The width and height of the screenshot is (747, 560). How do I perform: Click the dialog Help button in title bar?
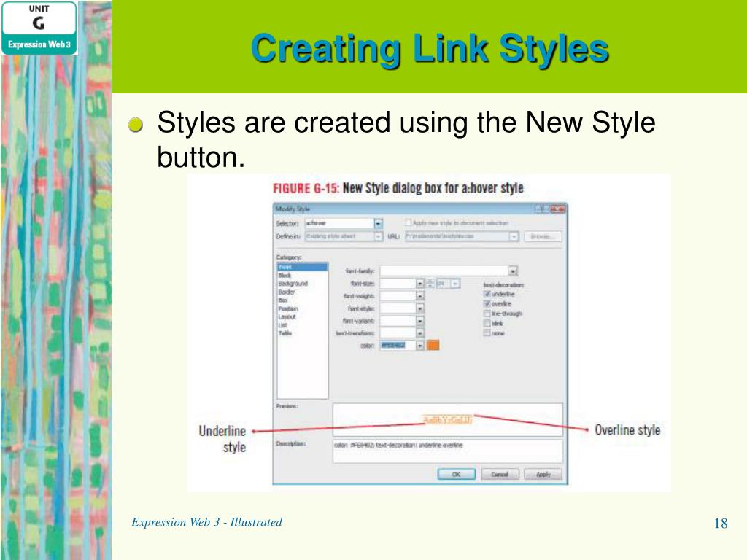pyautogui.click(x=541, y=209)
